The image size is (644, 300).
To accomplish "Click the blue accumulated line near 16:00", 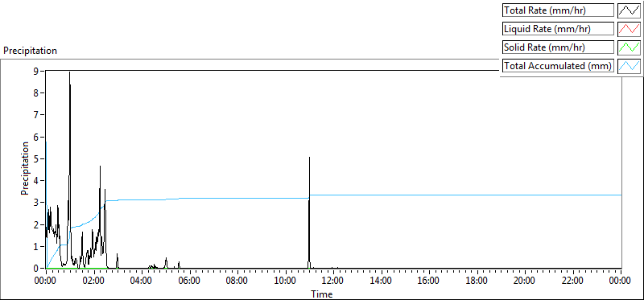I will click(x=429, y=195).
